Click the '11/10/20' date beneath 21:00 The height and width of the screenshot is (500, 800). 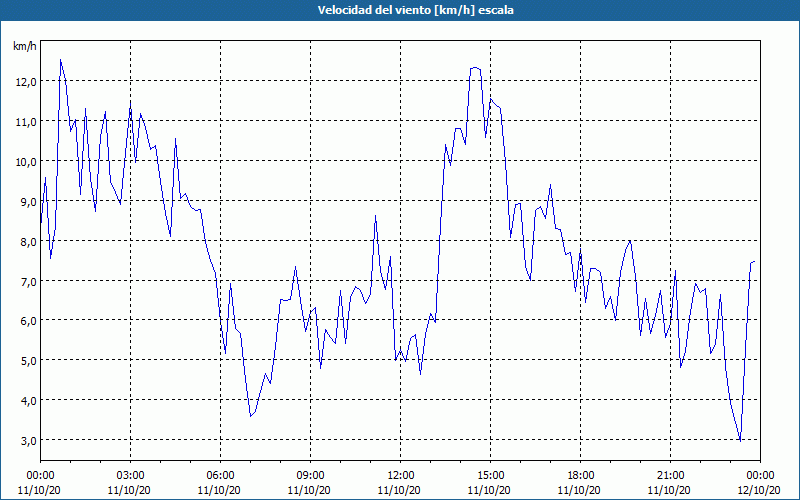670,490
